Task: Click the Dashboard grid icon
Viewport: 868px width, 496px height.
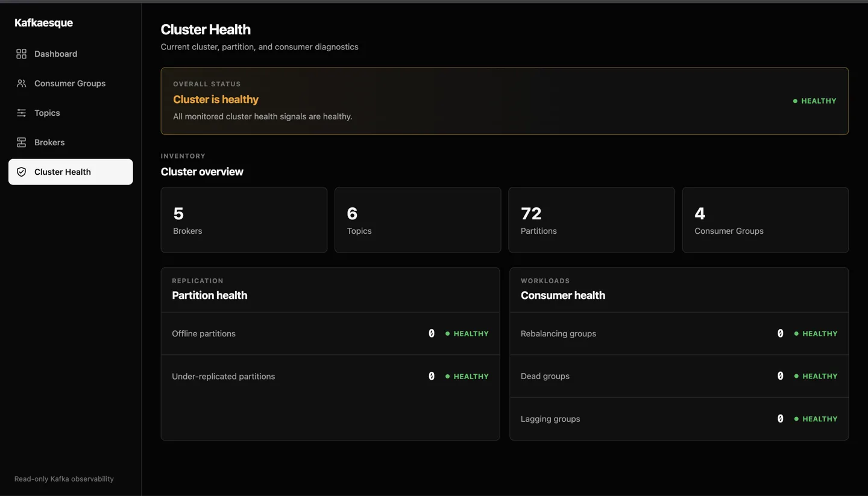Action: pyautogui.click(x=21, y=54)
